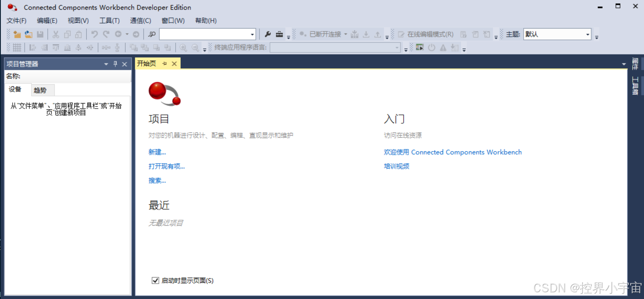Click the simulator run icon
Image resolution: width=644 pixels, height=299 pixels.
[x=420, y=47]
